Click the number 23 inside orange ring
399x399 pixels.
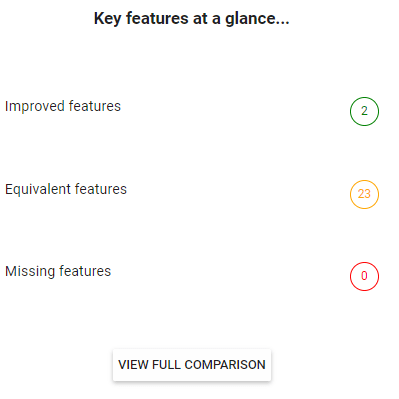(364, 194)
